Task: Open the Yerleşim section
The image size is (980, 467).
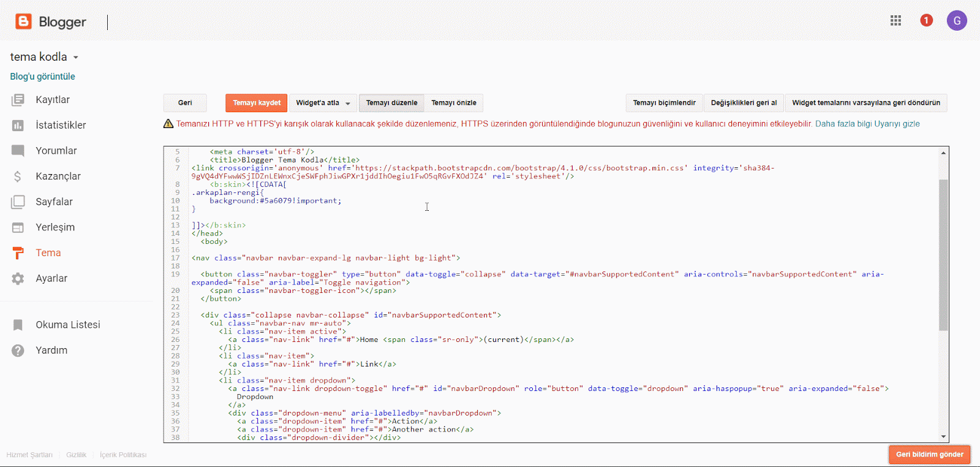Action: 55,227
